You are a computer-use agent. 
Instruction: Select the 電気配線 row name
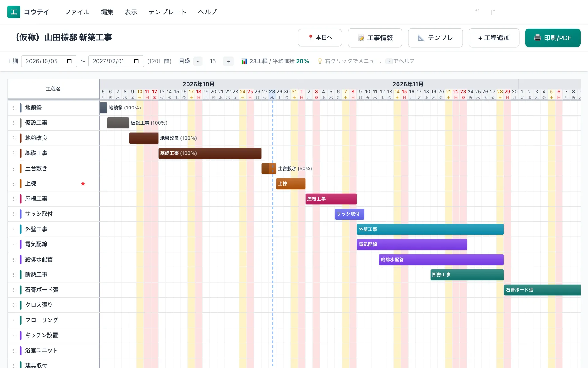(36, 244)
